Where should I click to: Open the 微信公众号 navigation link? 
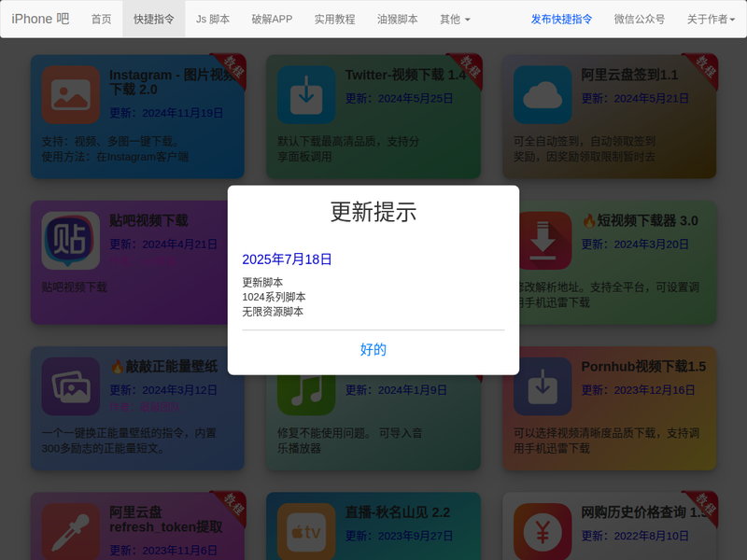(x=640, y=19)
